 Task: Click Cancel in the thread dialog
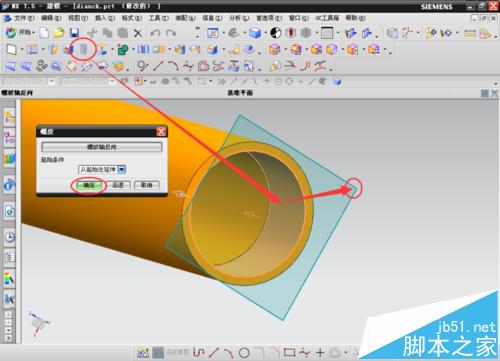coord(147,185)
